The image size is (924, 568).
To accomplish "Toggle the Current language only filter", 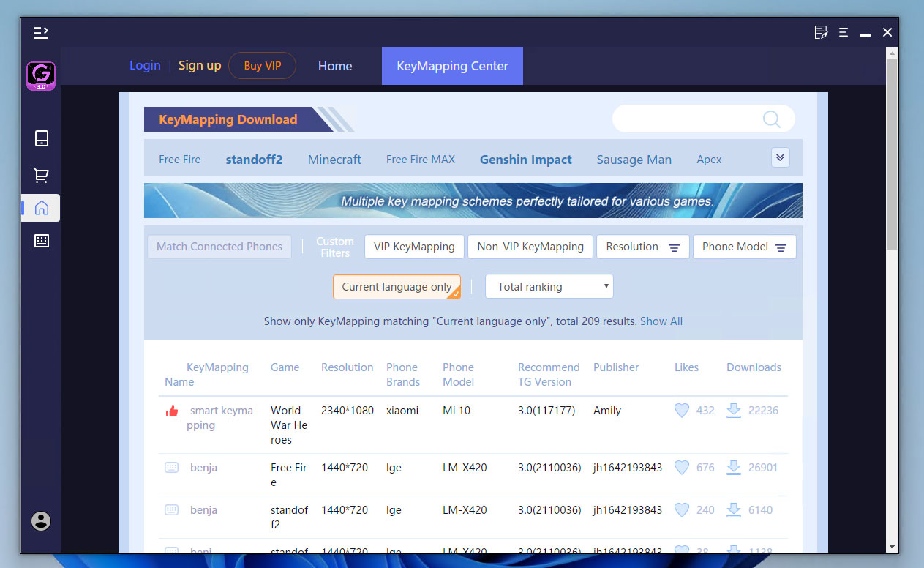I will click(x=397, y=287).
